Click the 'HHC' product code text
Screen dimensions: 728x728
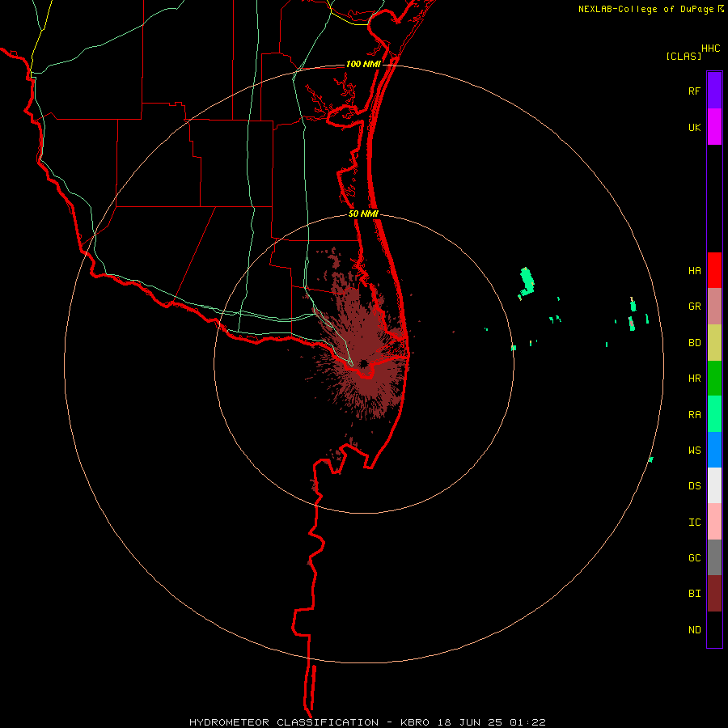pos(710,49)
